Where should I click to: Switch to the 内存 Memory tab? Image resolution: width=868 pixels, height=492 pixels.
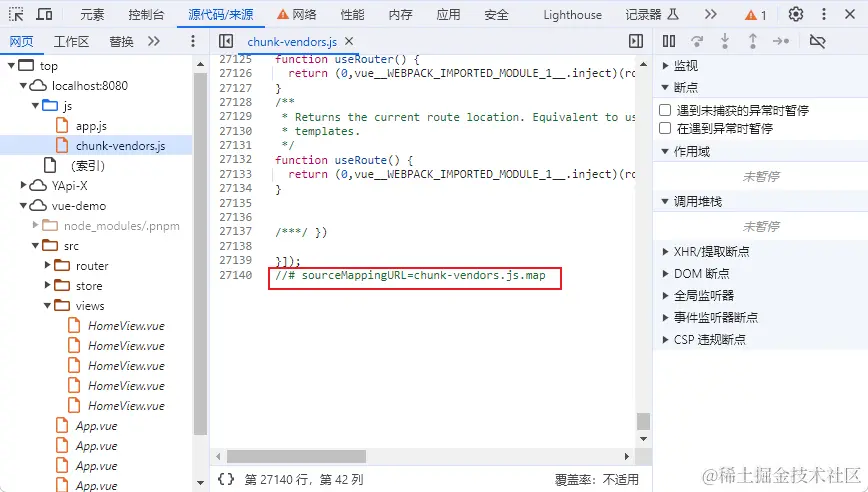coord(400,14)
